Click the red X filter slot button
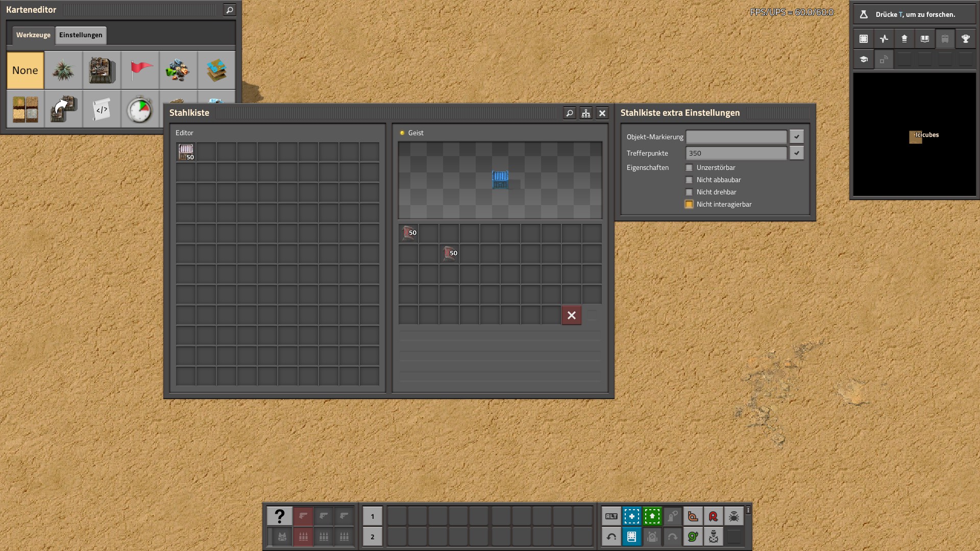The height and width of the screenshot is (551, 980). pos(571,315)
